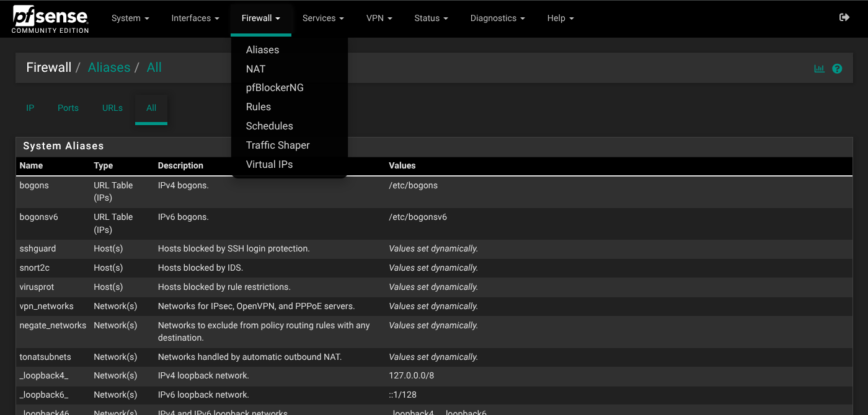
Task: Click the Type column header
Action: pos(103,165)
